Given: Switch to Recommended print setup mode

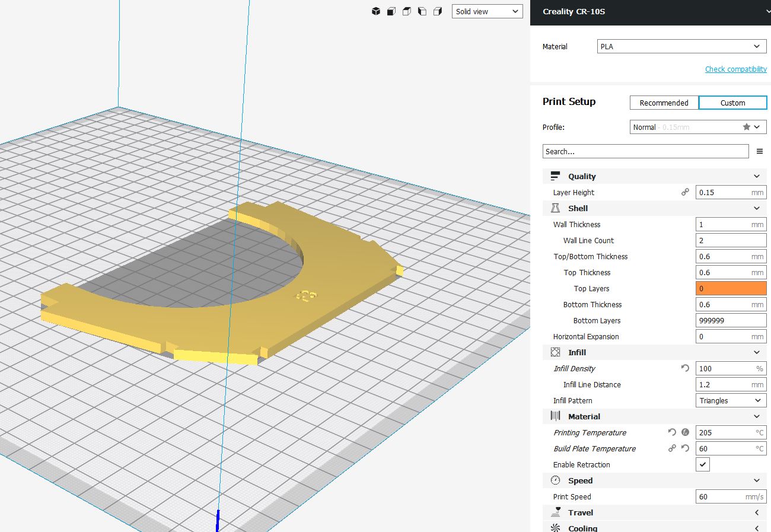Looking at the screenshot, I should [664, 103].
